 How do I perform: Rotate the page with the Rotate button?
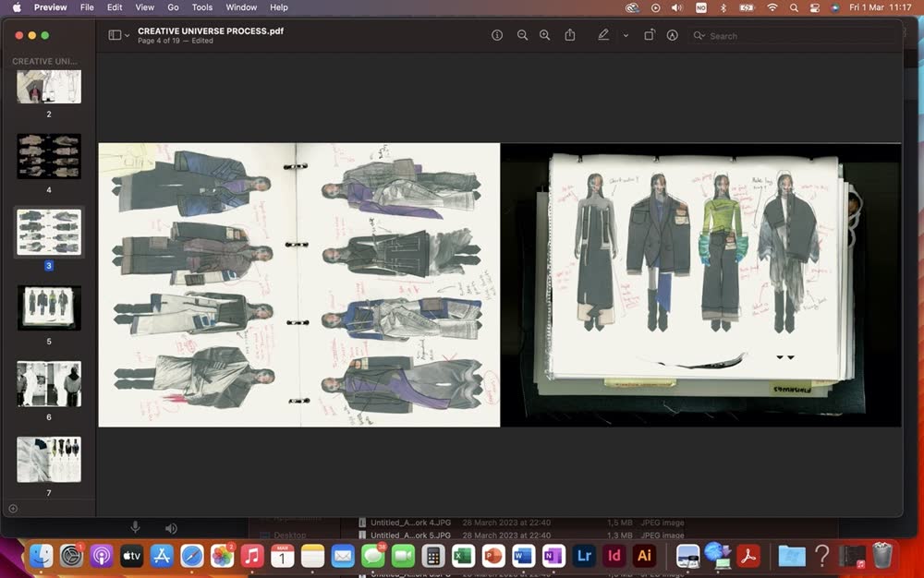point(649,35)
